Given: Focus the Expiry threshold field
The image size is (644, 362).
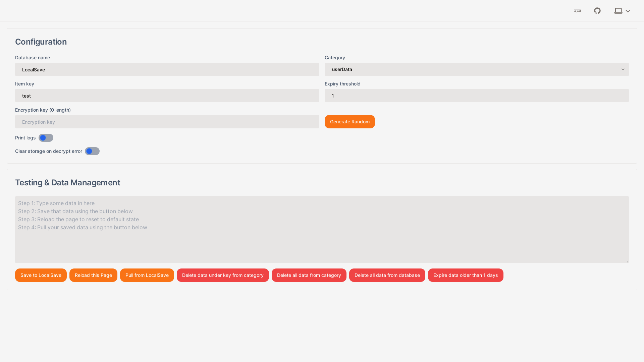Looking at the screenshot, I should [x=477, y=96].
